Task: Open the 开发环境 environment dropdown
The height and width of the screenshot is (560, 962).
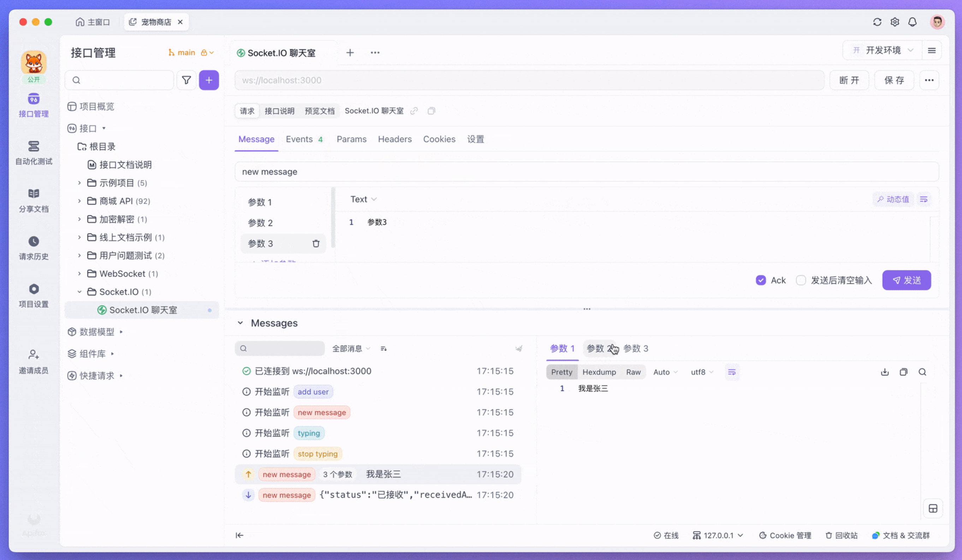Action: pyautogui.click(x=883, y=50)
